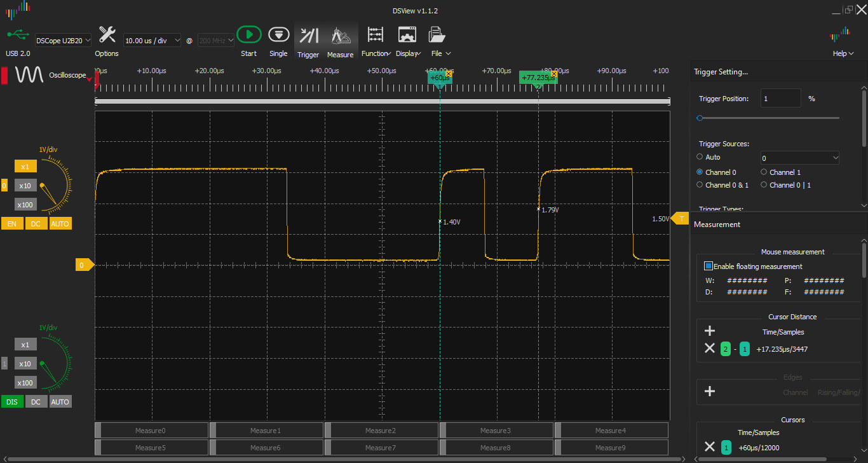Viewport: 868px width, 463px height.
Task: Click the Single capture icon
Action: click(278, 35)
